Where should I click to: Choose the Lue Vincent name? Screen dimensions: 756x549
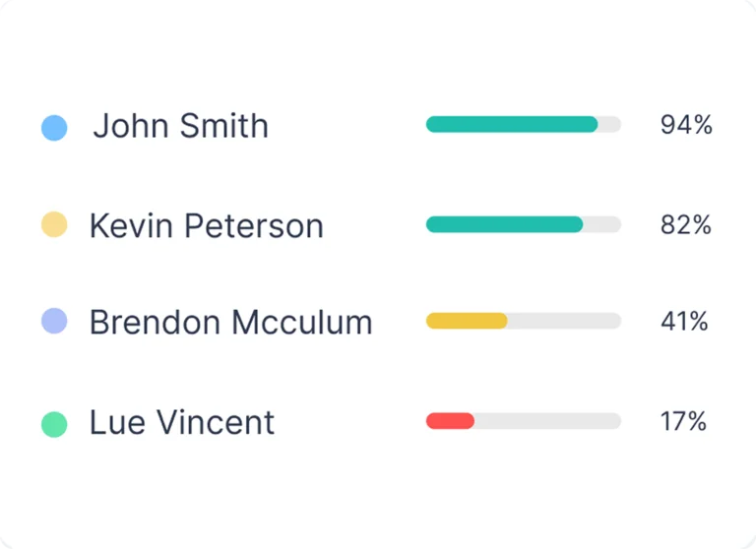click(182, 423)
